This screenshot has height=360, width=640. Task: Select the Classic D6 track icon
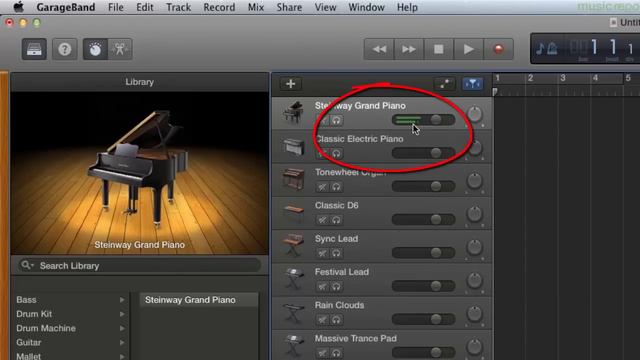pyautogui.click(x=293, y=213)
